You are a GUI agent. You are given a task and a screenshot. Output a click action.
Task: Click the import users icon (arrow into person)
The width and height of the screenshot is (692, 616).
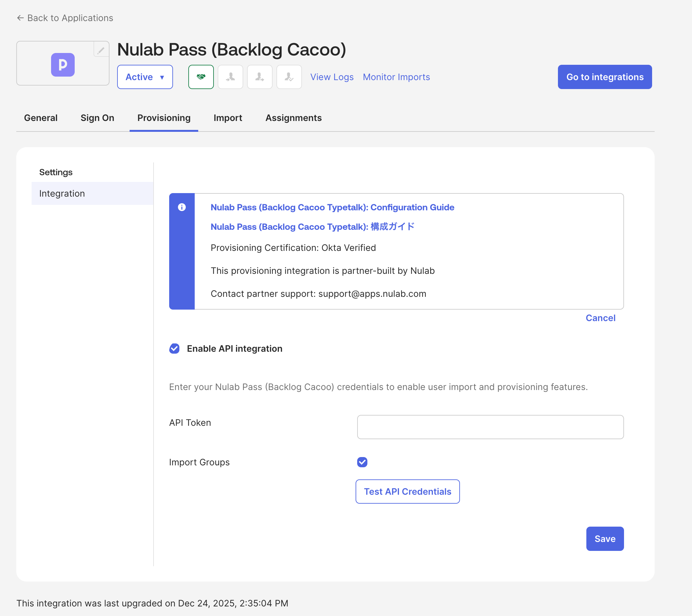tap(230, 77)
